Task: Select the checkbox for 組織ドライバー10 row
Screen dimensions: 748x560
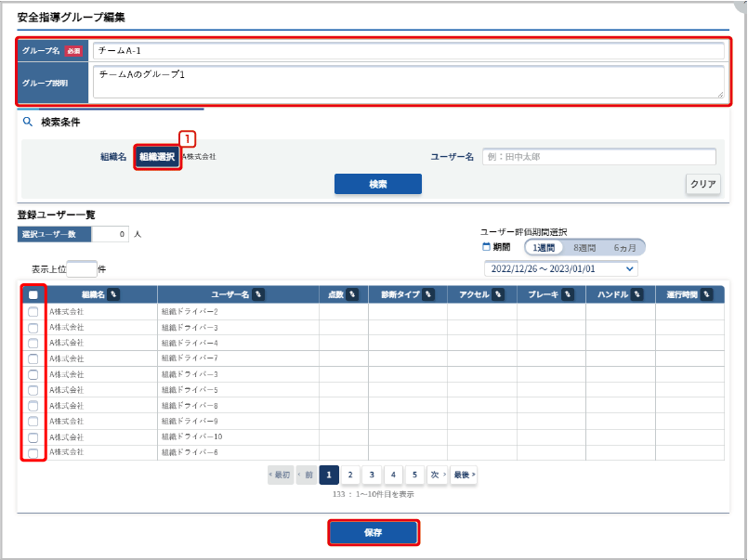Action: click(33, 436)
